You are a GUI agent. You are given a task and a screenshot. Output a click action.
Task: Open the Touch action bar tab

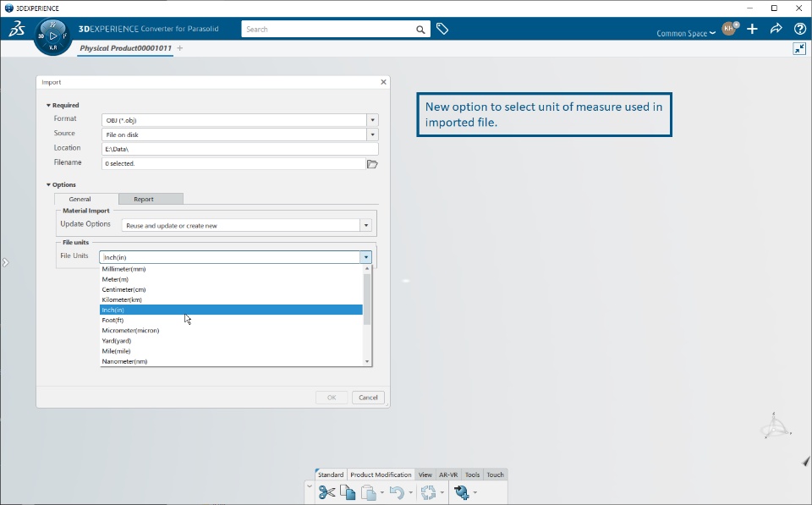(x=495, y=475)
